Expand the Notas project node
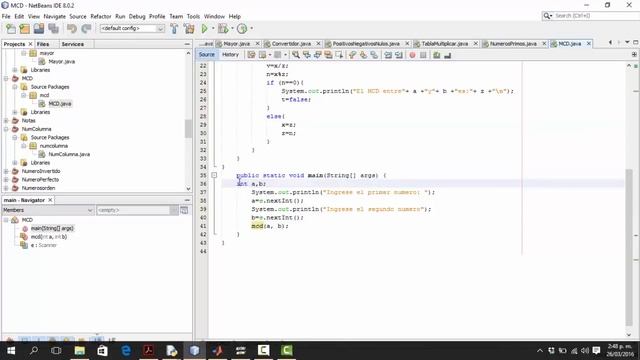Viewport: 640px width, 360px height. 6,120
